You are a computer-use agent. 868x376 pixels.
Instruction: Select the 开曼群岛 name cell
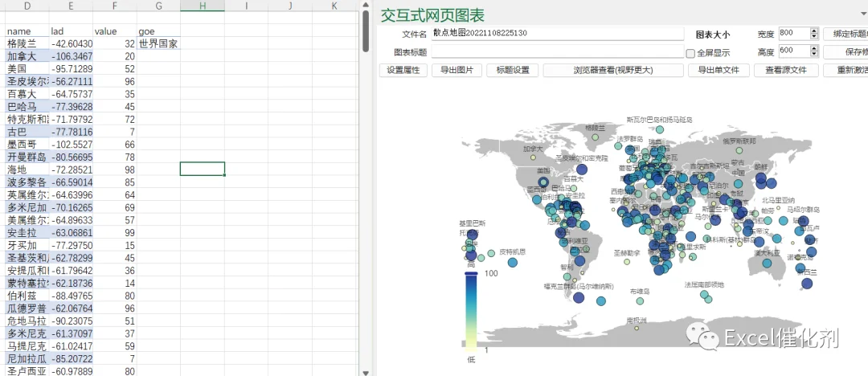(x=27, y=157)
